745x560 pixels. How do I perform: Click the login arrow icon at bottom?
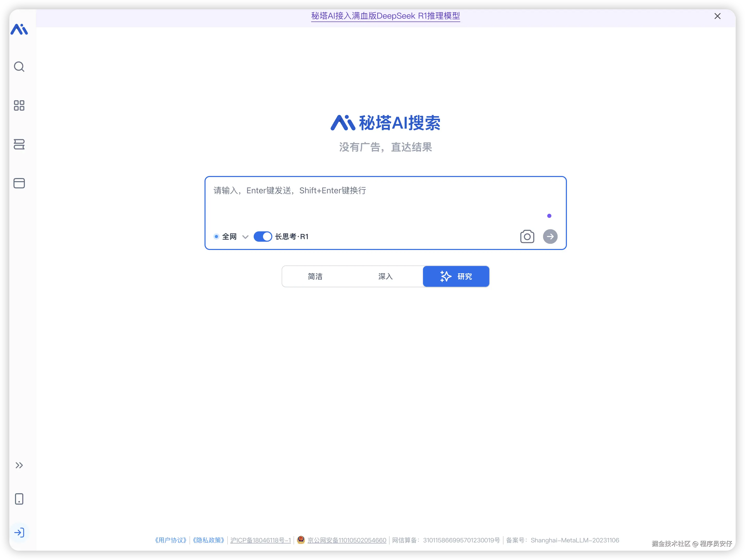(19, 532)
